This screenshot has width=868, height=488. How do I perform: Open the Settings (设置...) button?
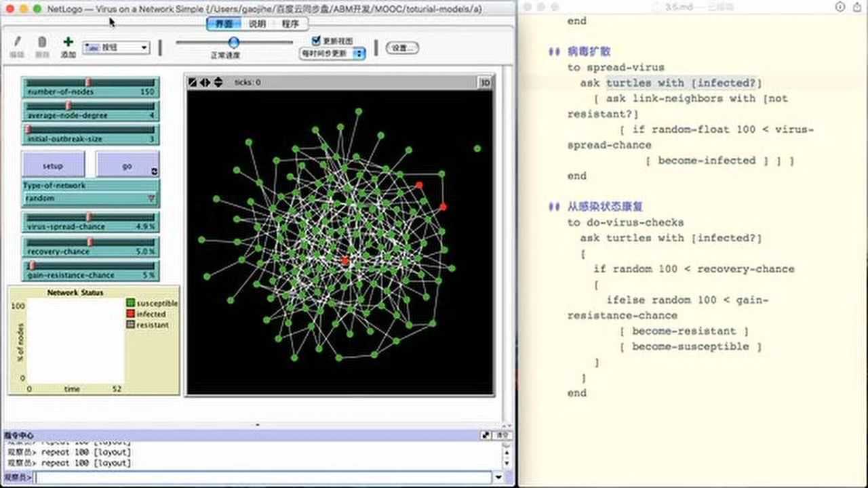tap(402, 48)
